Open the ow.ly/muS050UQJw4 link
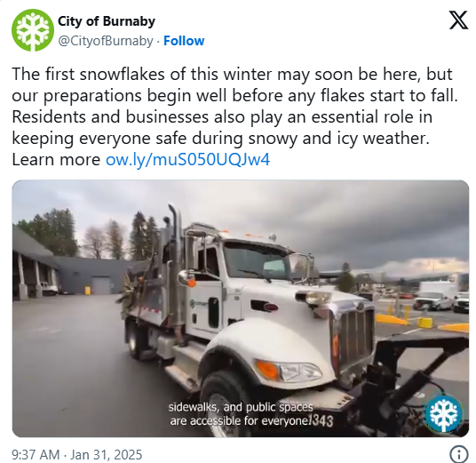The width and height of the screenshot is (476, 463). pyautogui.click(x=187, y=159)
